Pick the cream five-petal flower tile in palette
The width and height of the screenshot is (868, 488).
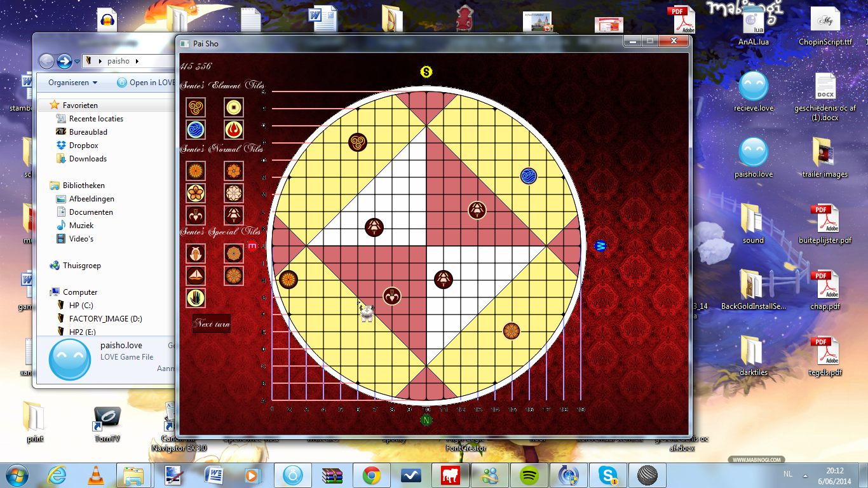coord(196,193)
